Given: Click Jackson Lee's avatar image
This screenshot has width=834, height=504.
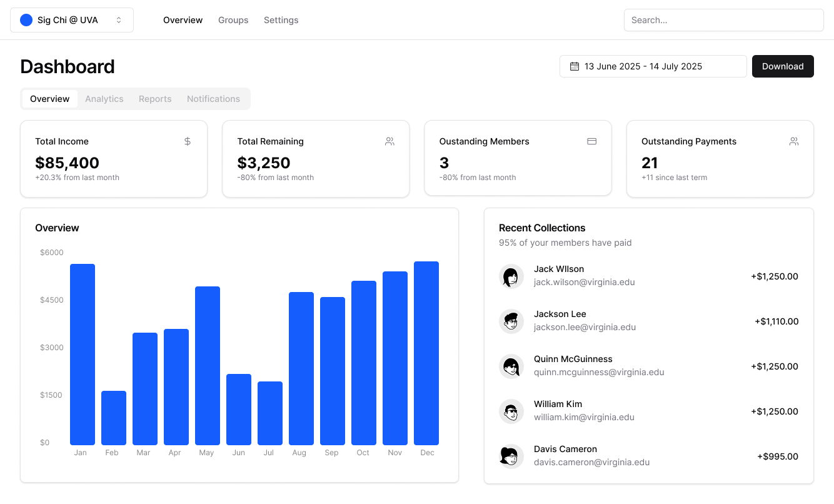Looking at the screenshot, I should pos(511,321).
